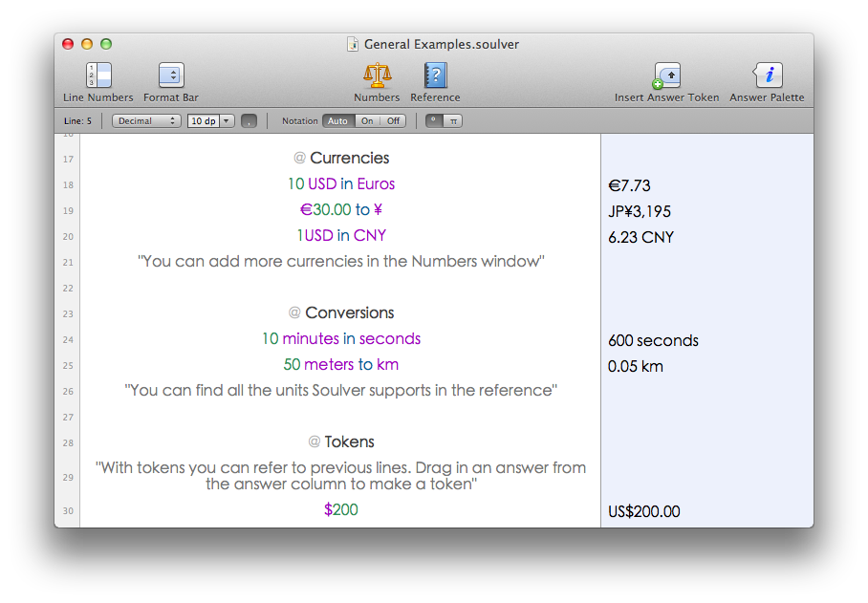Screen dimensions: 868x603
Task: Click the comment explaining tokens
Action: [x=341, y=476]
